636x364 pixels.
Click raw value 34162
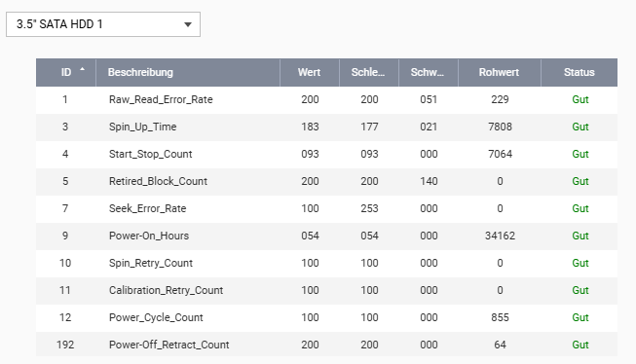500,236
